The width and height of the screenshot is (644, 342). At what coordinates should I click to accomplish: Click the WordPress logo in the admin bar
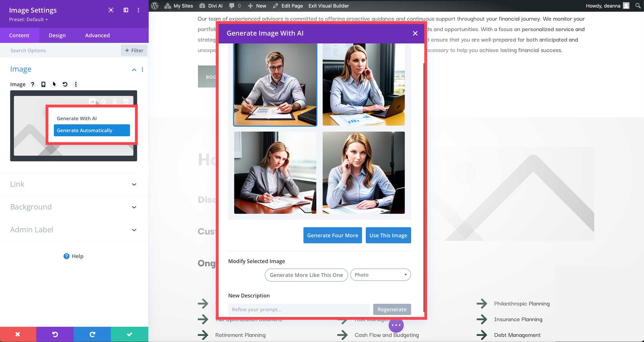[155, 6]
